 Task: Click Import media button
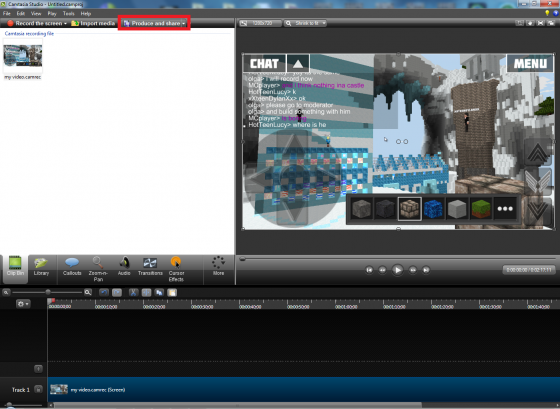tap(93, 23)
